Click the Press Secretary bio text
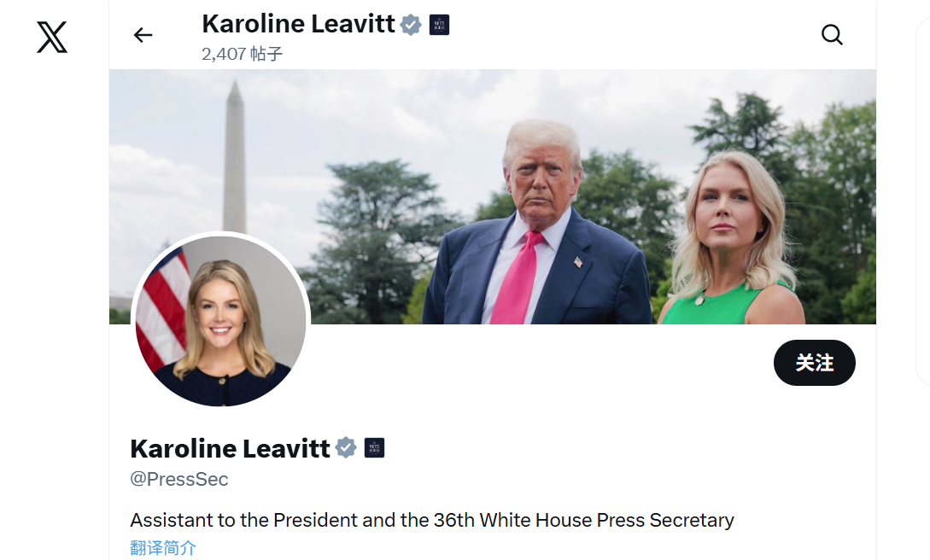 tap(432, 520)
